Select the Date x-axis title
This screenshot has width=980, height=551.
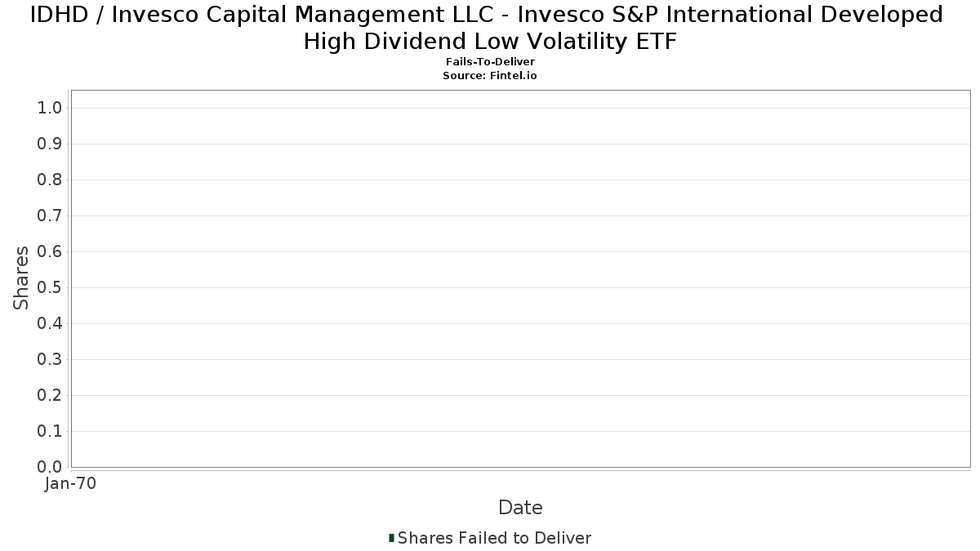[520, 508]
